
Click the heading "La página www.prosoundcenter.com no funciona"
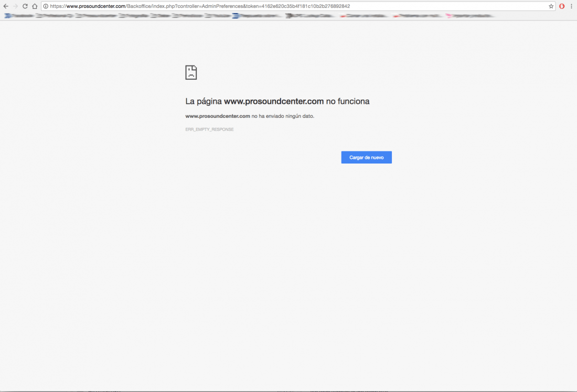[277, 102]
